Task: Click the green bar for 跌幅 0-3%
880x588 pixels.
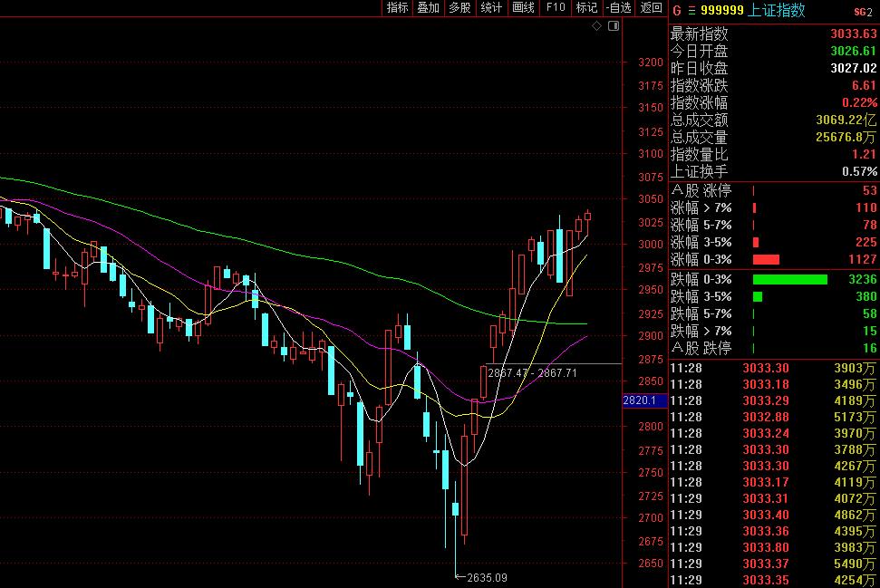Action: (x=789, y=279)
